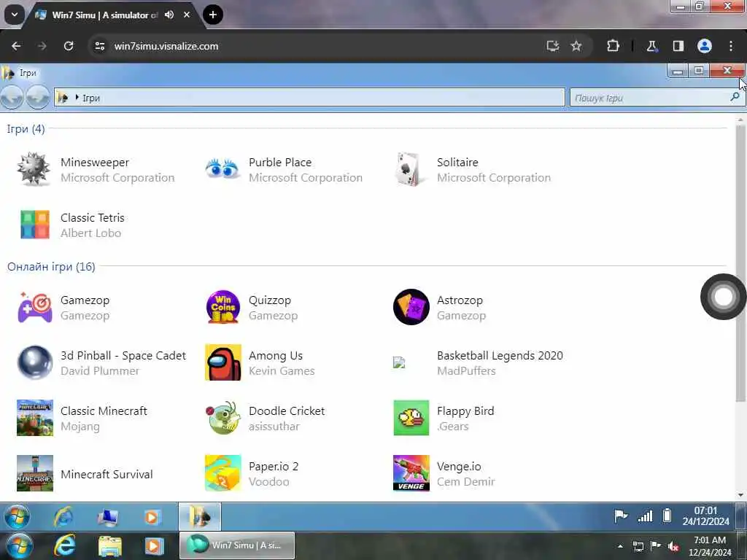Open host Internet Explorer taskbar icon
This screenshot has height=560, width=747.
click(x=64, y=545)
